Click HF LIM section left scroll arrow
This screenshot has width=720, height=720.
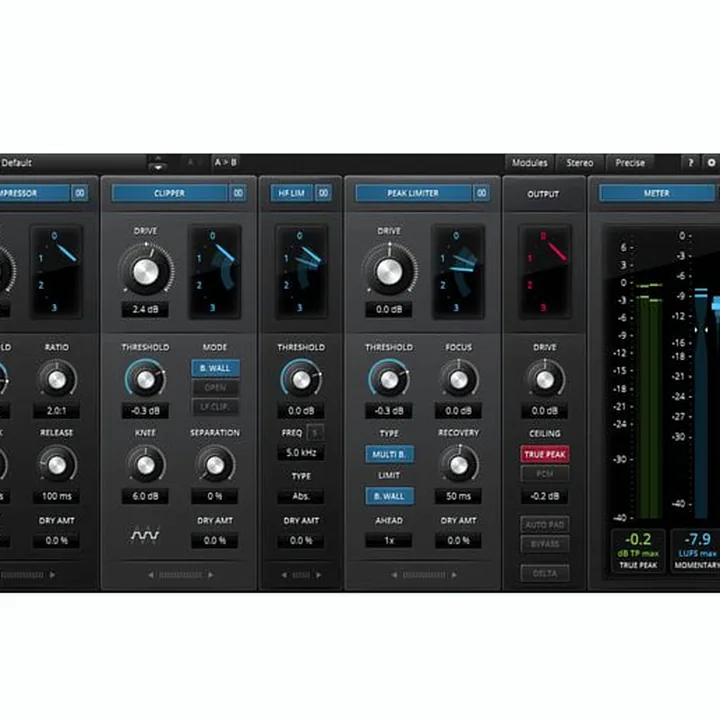(x=284, y=575)
